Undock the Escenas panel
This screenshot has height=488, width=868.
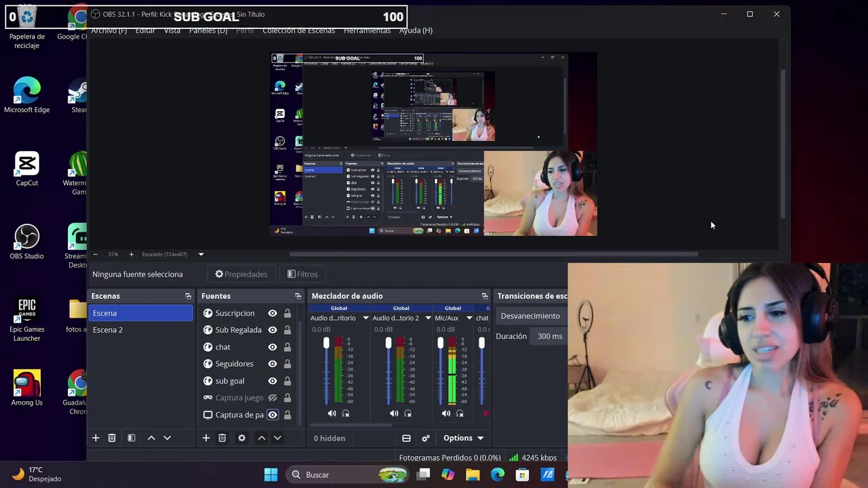click(x=188, y=296)
